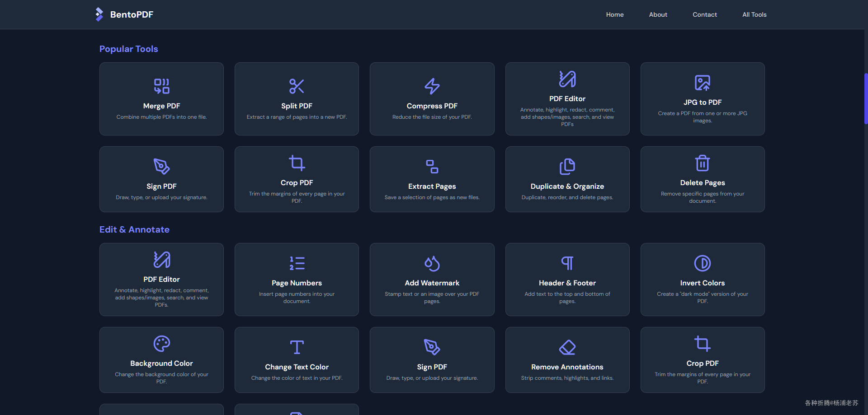Image resolution: width=868 pixels, height=415 pixels.
Task: Click the Split PDF scissors icon
Action: tap(297, 86)
